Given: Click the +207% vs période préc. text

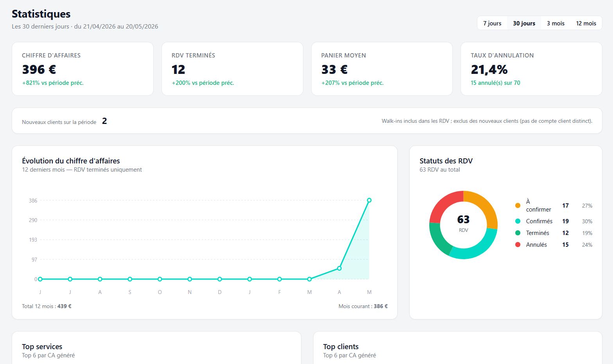Looking at the screenshot, I should pos(353,83).
